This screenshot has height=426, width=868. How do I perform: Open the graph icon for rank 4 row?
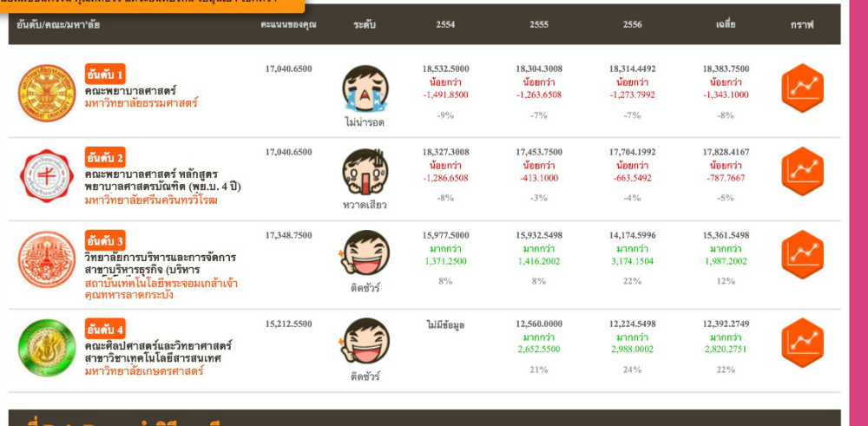click(801, 343)
